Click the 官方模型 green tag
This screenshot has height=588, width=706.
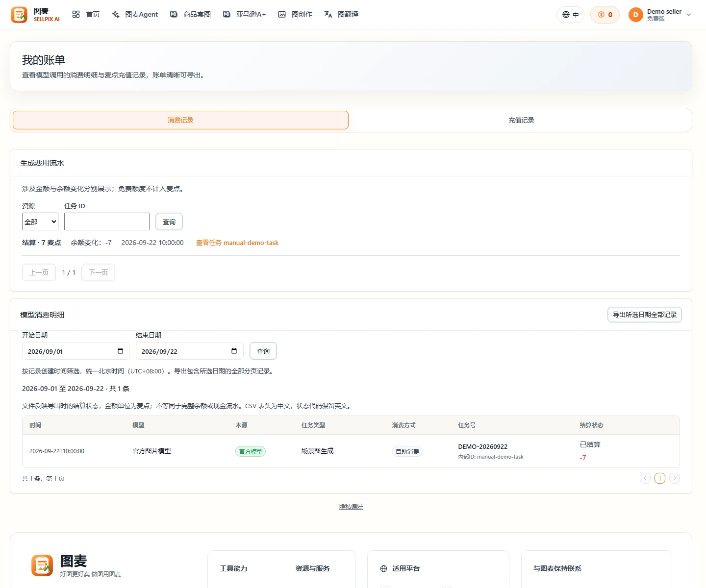(251, 451)
